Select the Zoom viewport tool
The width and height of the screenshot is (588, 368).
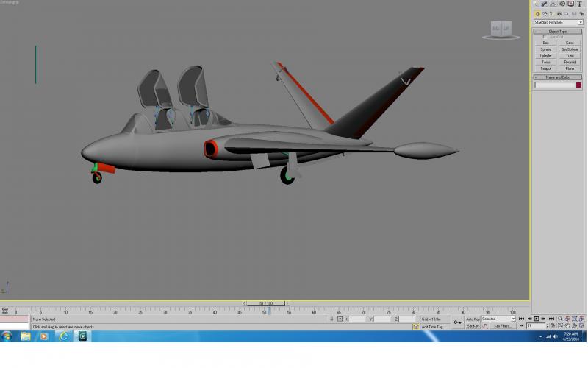click(x=560, y=319)
